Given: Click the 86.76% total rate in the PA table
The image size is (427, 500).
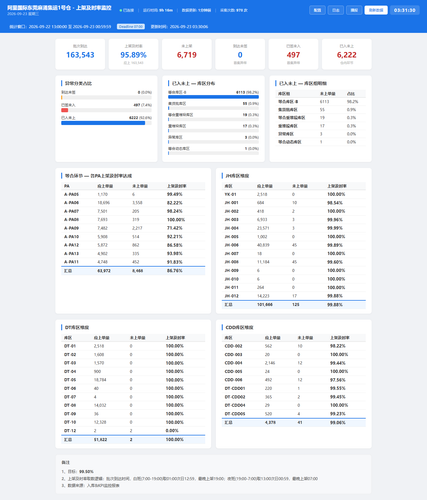Looking at the screenshot, I should tap(174, 271).
